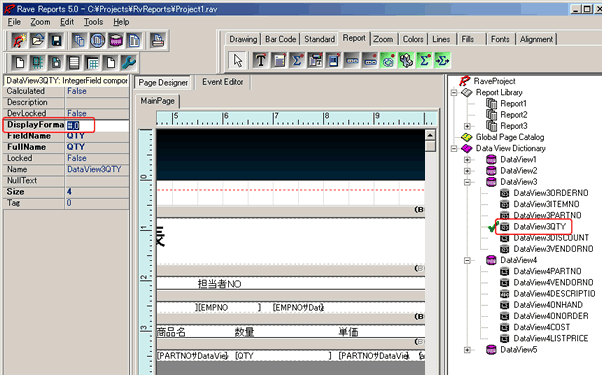Switch to the Bar Code tab
This screenshot has width=602, height=375.
pos(281,39)
